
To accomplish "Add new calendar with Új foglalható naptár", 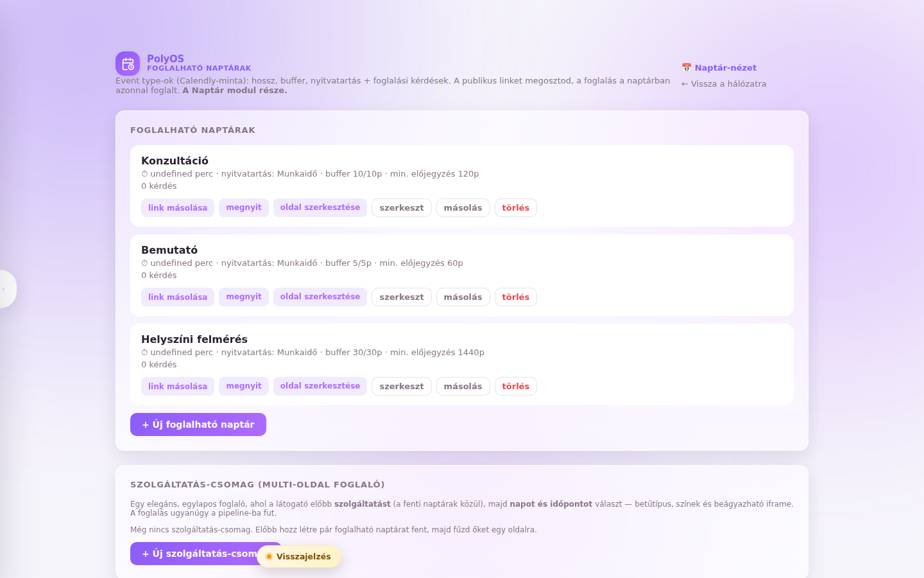I will [x=198, y=425].
